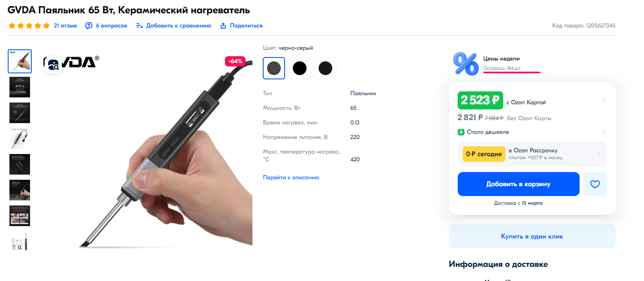Click the add to comparison list icon

coord(140,26)
